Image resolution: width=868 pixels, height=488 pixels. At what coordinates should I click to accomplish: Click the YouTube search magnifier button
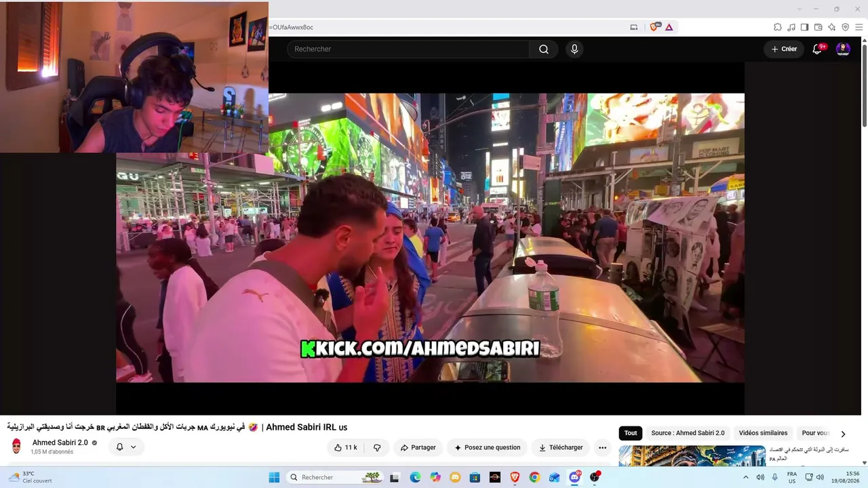pos(544,49)
